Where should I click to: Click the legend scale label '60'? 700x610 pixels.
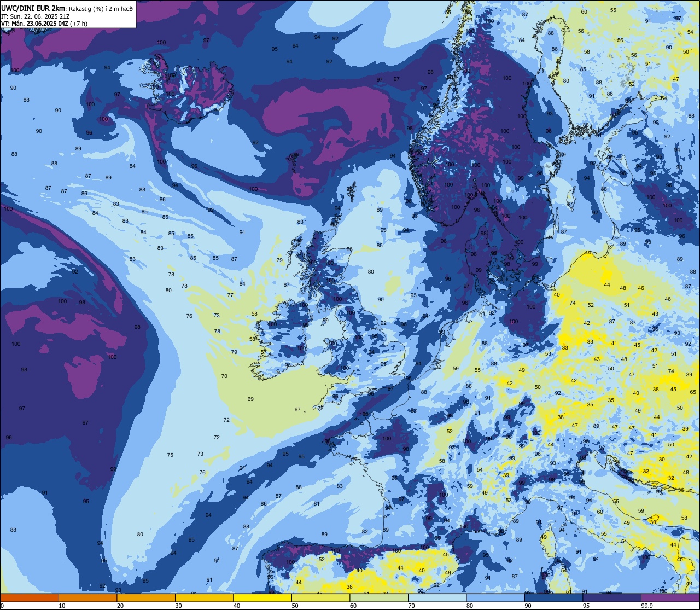point(353,606)
